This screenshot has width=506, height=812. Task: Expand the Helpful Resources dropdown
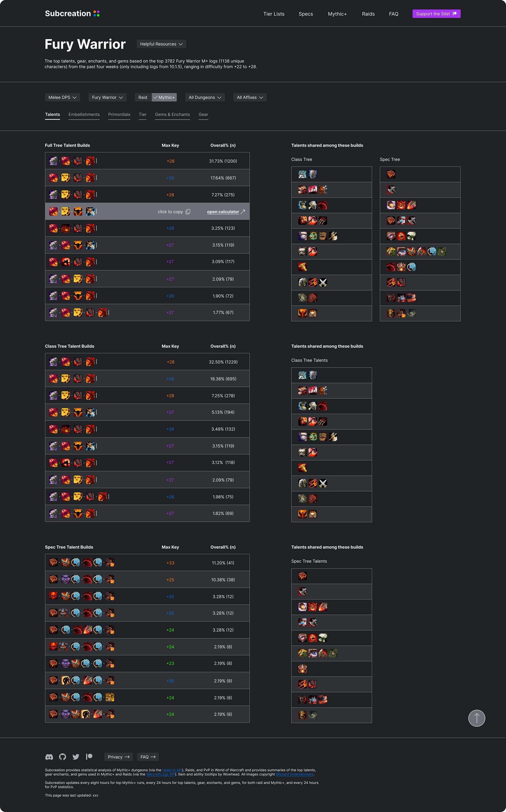(161, 44)
